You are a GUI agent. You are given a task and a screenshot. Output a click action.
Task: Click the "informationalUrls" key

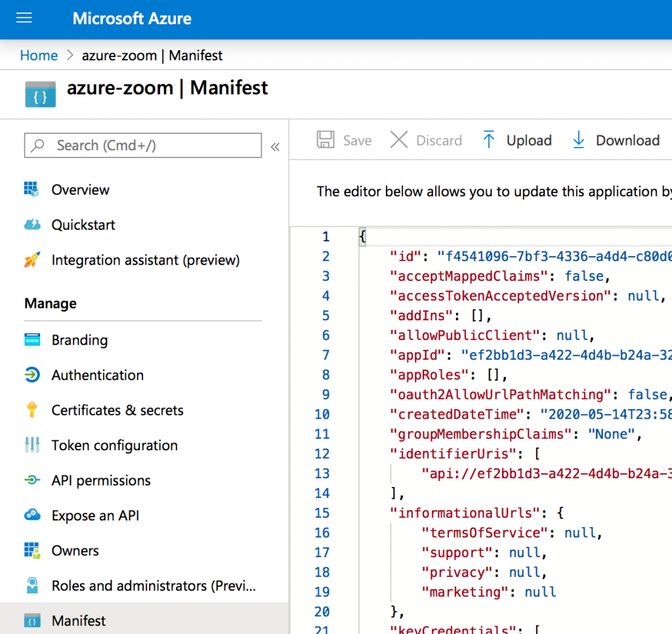coord(465,513)
